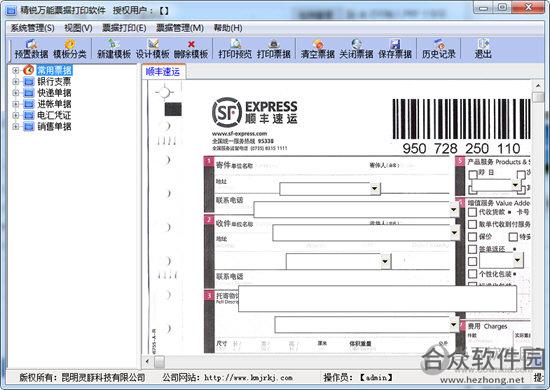Open the 系统管理(S) menu
The image size is (550, 390).
point(32,28)
